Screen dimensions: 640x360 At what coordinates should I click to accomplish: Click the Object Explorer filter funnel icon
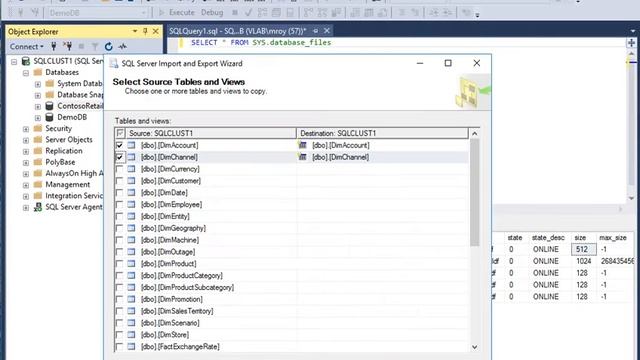click(x=95, y=47)
